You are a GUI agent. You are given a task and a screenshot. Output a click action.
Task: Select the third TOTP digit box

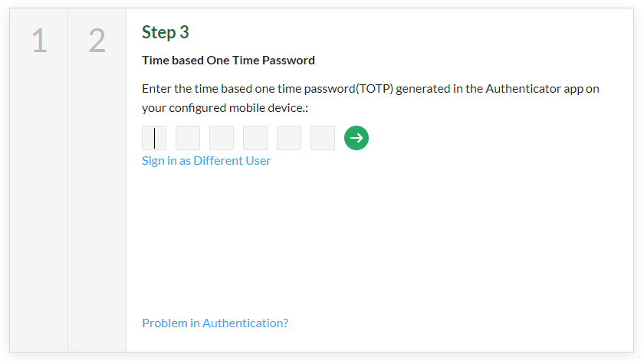[222, 138]
